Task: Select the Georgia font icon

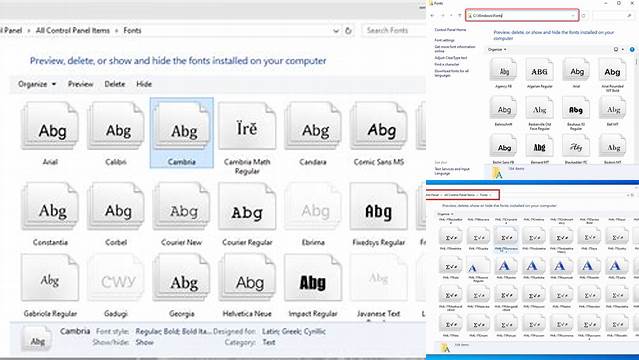Action: [182, 278]
